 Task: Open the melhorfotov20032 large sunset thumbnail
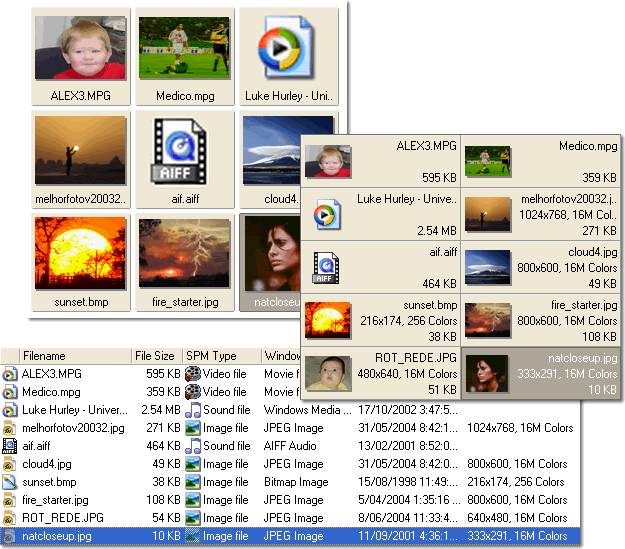coord(80,150)
